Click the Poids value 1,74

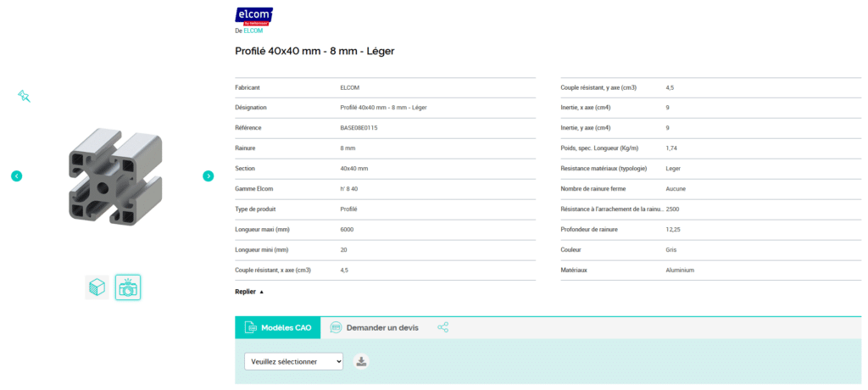tap(671, 148)
